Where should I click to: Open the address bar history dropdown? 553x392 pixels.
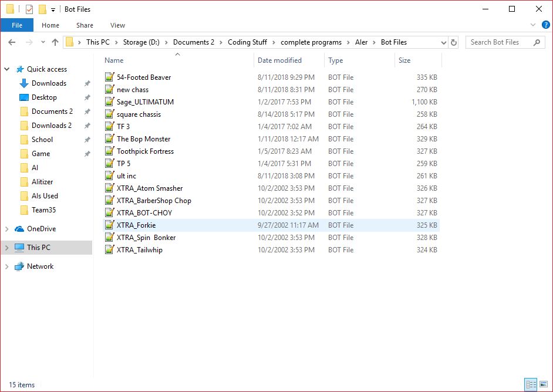(443, 42)
